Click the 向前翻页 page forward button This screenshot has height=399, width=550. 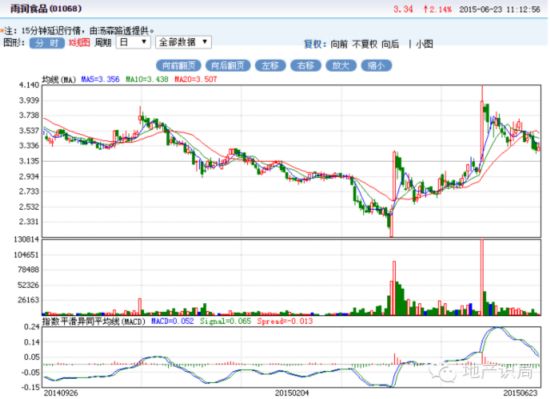[x=179, y=66]
